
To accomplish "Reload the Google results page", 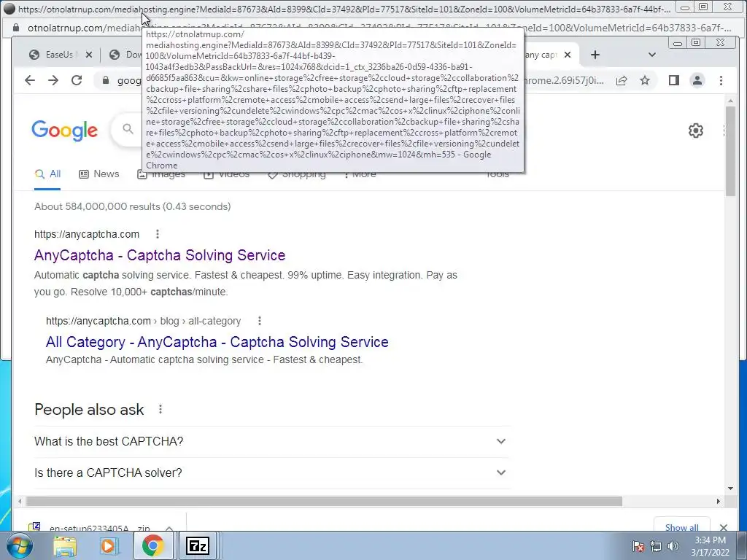I will pyautogui.click(x=77, y=80).
